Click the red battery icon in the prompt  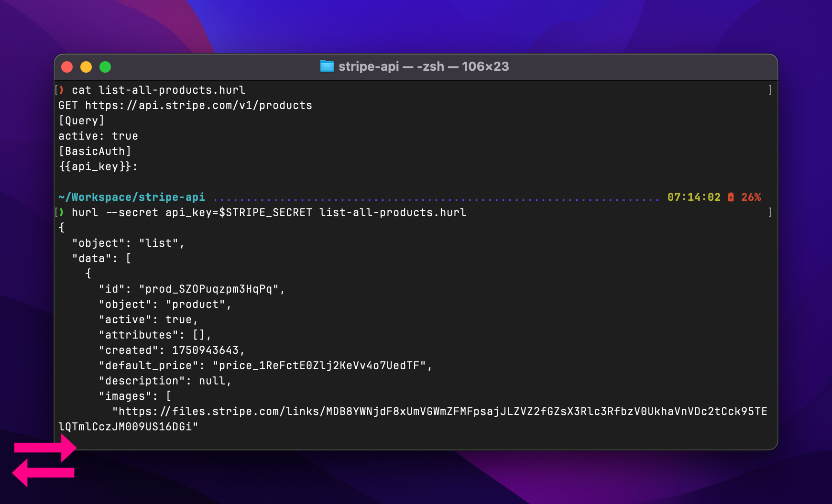click(x=731, y=197)
